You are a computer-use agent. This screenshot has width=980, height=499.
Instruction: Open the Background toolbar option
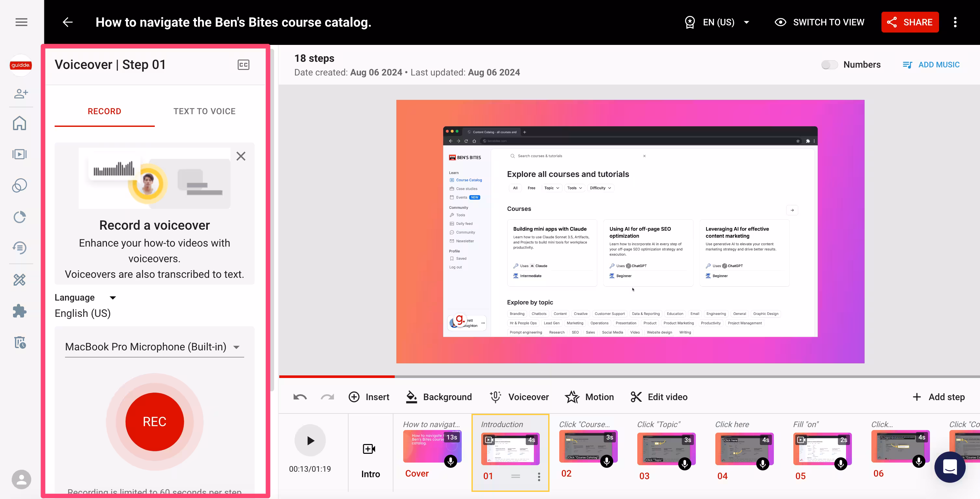439,397
